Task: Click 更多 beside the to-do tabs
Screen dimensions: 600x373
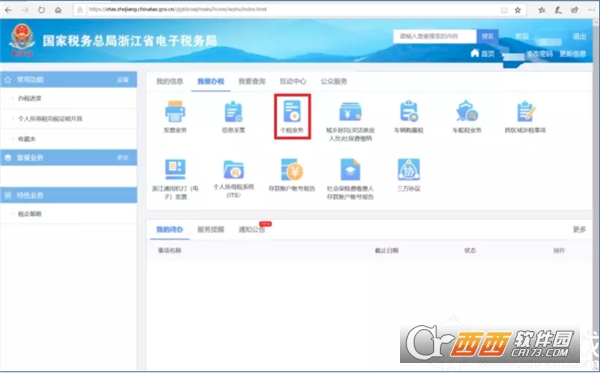Action: (x=579, y=229)
